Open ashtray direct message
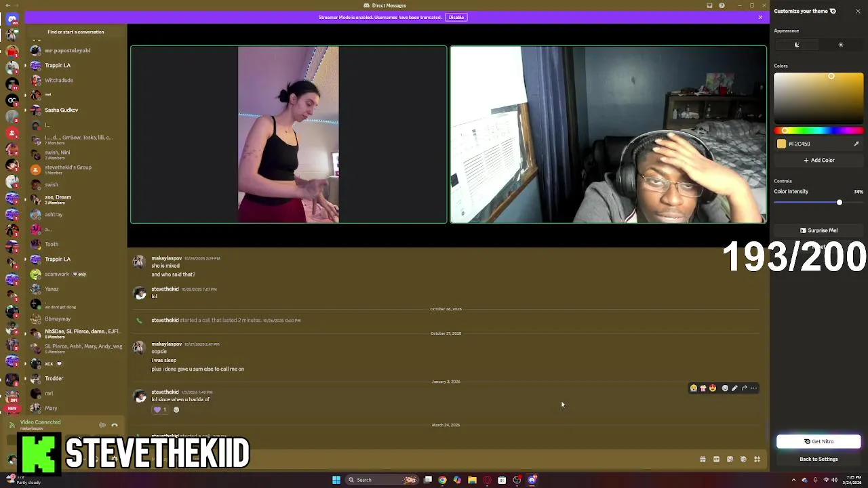Screen dimensions: 868x488 click(x=76, y=214)
